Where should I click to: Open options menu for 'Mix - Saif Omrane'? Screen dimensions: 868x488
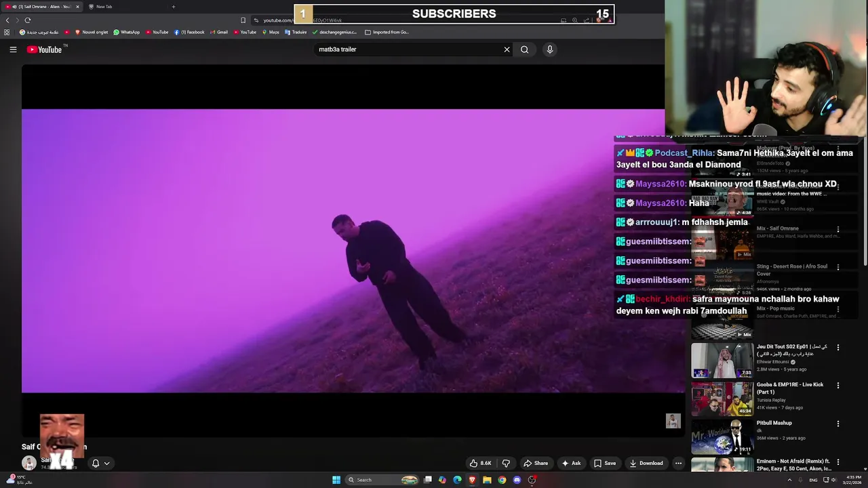838,229
